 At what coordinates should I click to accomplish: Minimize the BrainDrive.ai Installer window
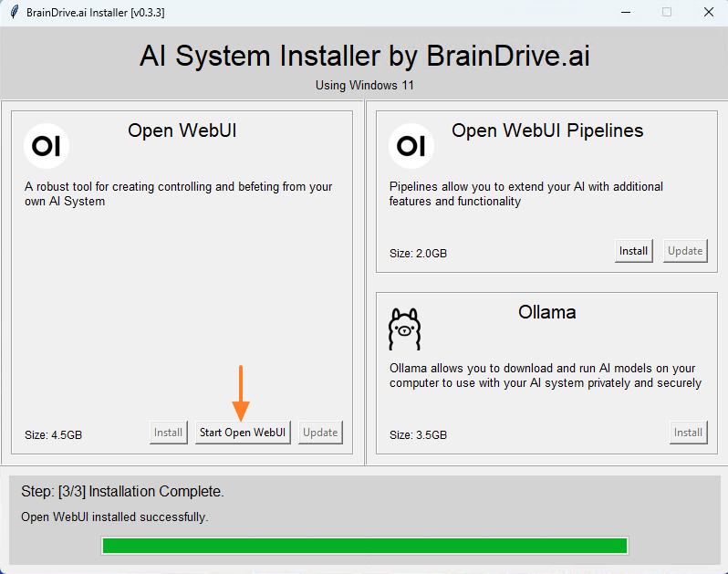pos(626,12)
